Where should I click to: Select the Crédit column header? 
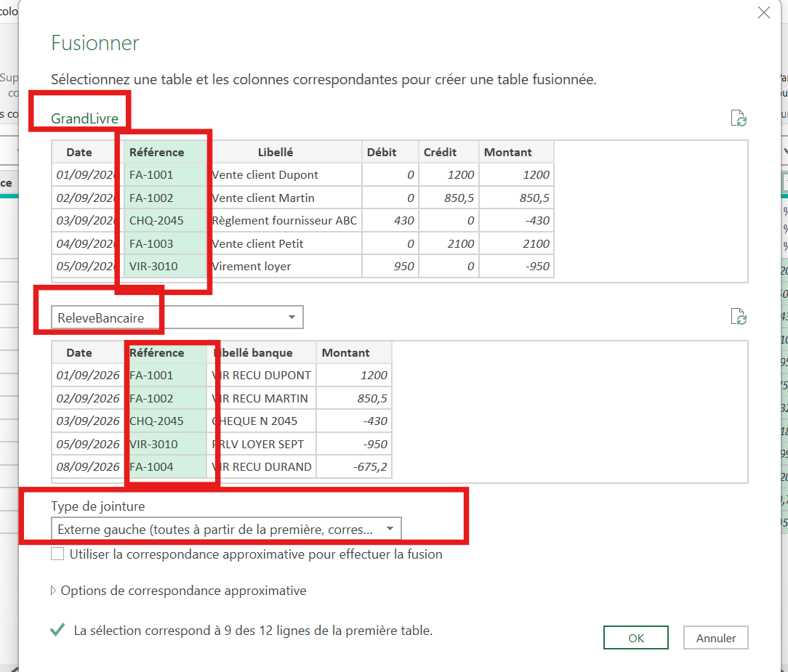[449, 152]
